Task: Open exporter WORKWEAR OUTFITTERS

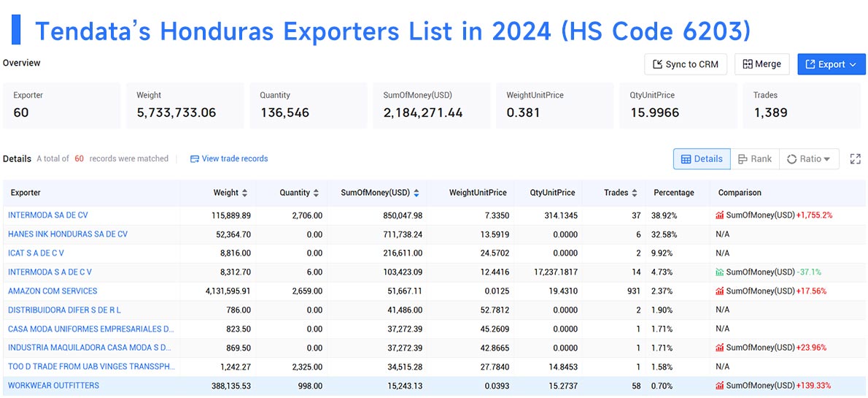Action: (x=54, y=386)
